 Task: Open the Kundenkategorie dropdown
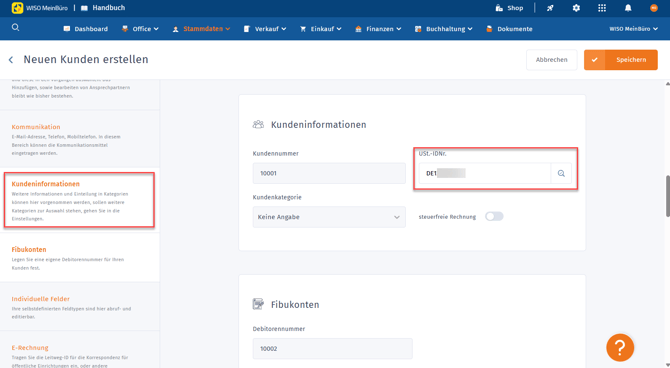(329, 217)
